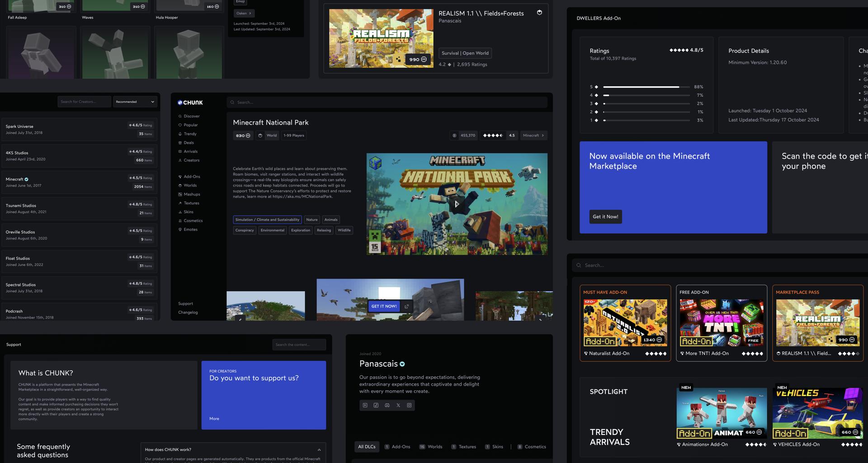This screenshot has height=463, width=868.
Task: Click the Oaken chevron chip
Action: (x=244, y=14)
